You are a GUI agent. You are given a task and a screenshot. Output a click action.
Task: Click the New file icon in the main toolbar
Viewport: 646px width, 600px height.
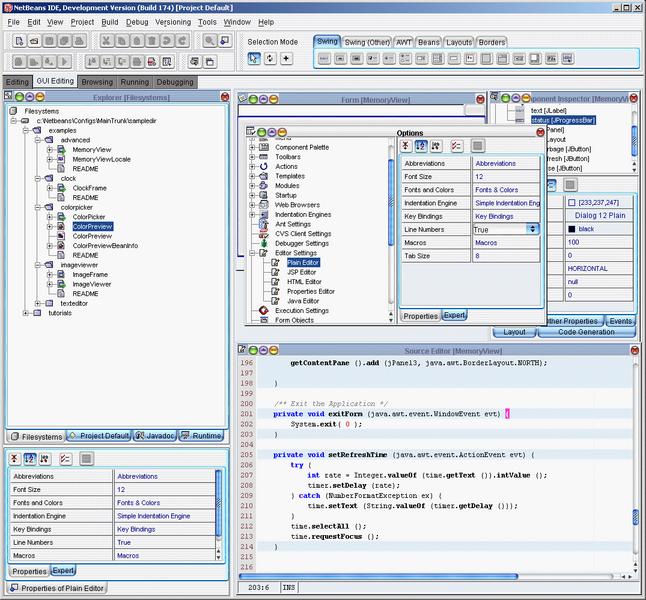point(19,41)
